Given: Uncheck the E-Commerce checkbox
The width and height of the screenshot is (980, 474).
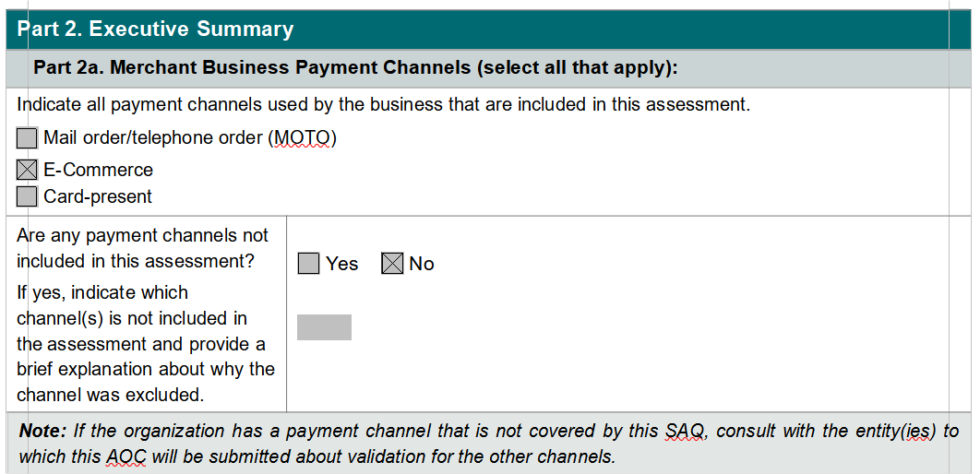Looking at the screenshot, I should (27, 170).
